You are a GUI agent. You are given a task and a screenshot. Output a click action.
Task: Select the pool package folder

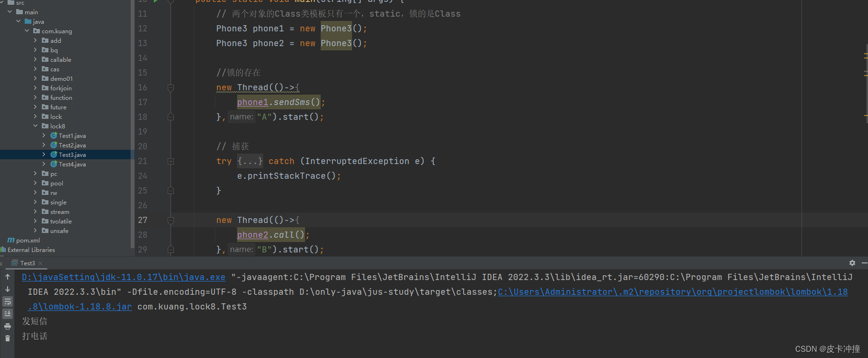52,183
